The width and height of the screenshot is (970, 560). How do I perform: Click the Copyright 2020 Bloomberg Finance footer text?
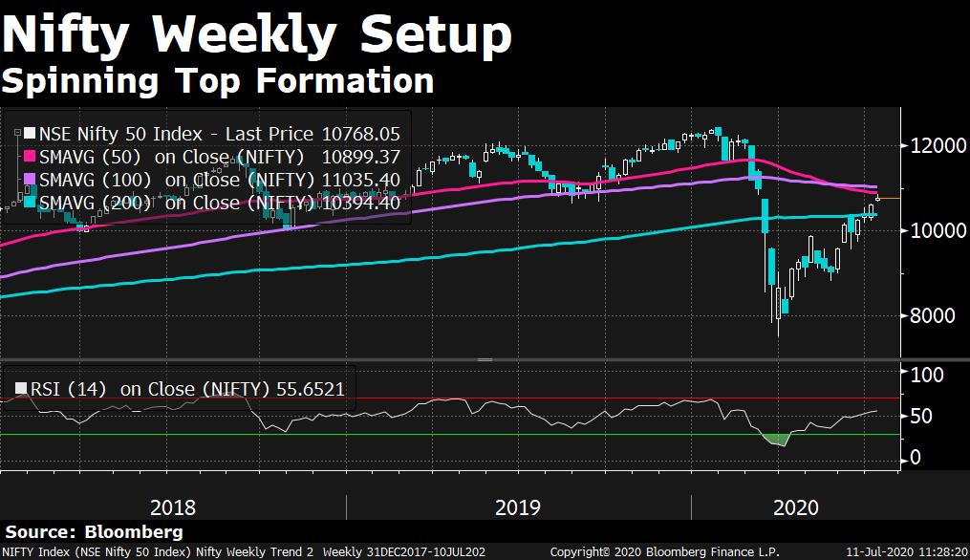[x=664, y=552]
